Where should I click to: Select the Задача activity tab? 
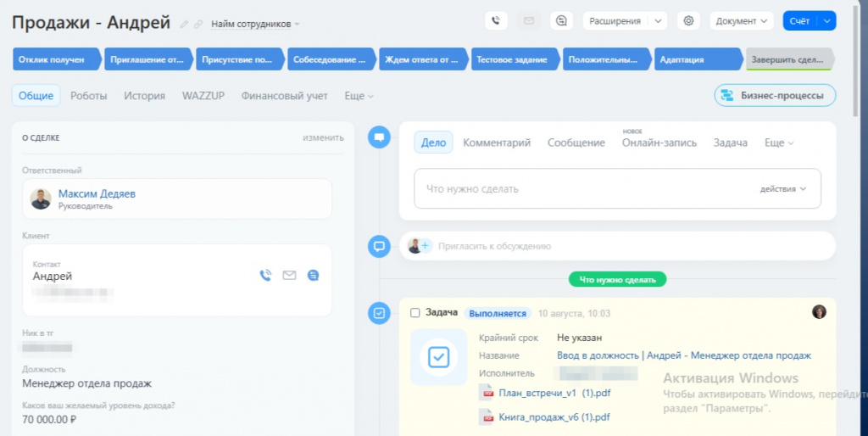730,143
